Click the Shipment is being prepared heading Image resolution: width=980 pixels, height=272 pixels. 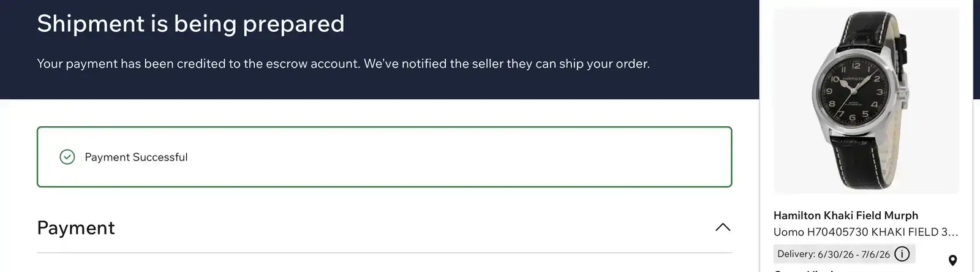click(190, 24)
